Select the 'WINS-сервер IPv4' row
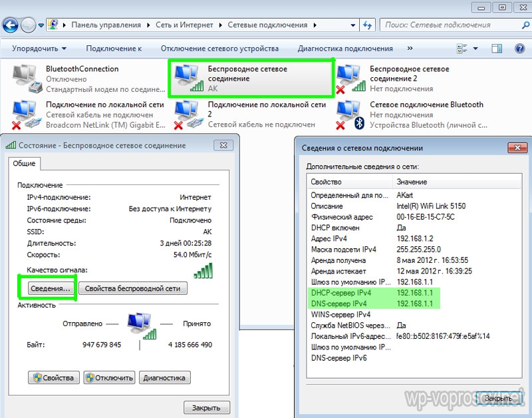 click(x=414, y=314)
